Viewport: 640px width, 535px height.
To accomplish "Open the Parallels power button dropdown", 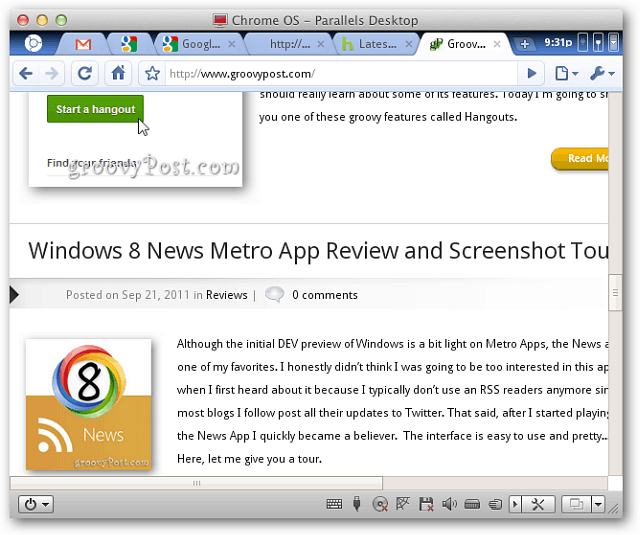I will [x=36, y=505].
